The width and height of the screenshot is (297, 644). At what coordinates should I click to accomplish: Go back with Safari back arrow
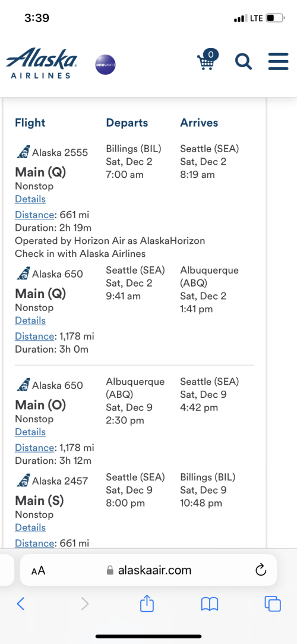point(21,604)
